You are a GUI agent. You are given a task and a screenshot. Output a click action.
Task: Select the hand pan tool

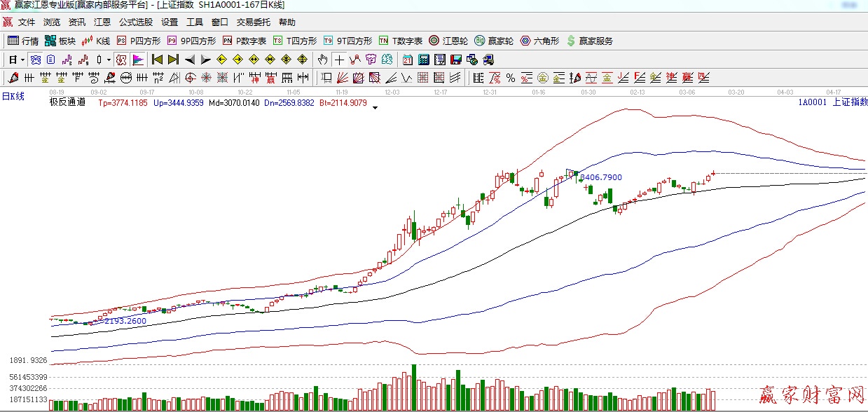(x=322, y=60)
